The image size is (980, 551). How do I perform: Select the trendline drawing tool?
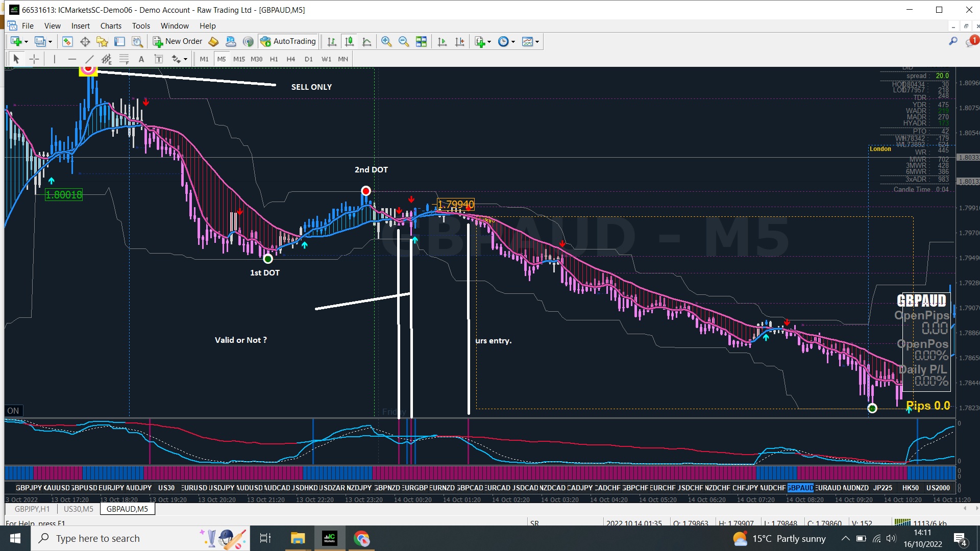(x=89, y=59)
